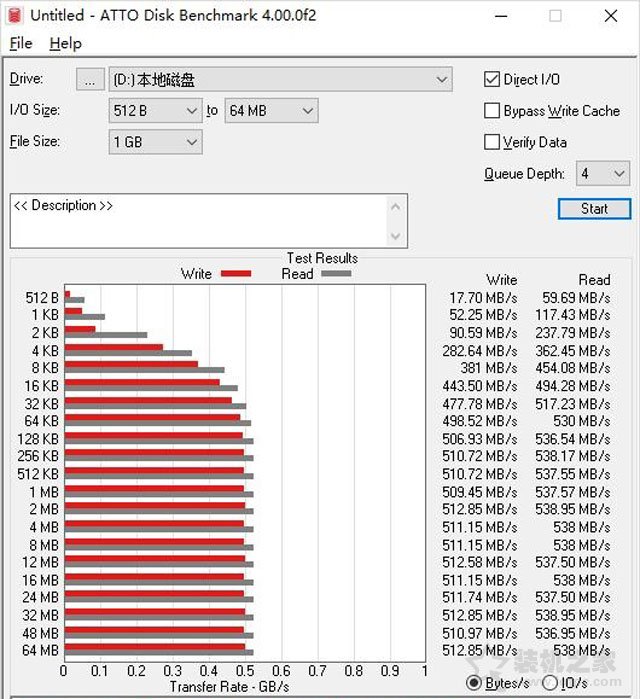
Task: Expand the Drive selection dropdown
Action: click(280, 79)
